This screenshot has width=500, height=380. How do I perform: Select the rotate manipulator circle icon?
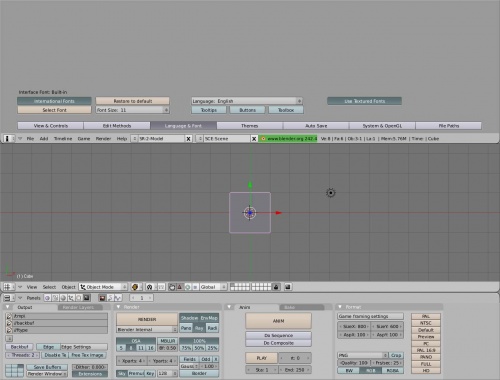pos(187,287)
